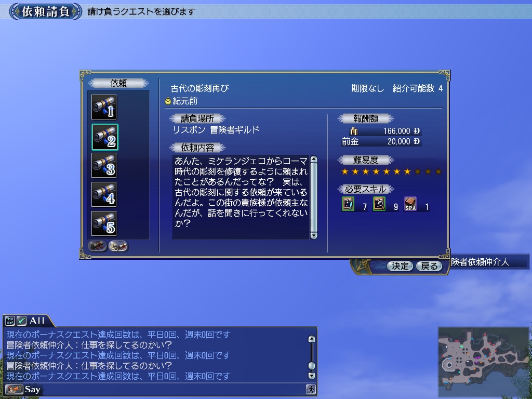
Task: Toggle the green checkmark chat filter
Action: [21, 321]
